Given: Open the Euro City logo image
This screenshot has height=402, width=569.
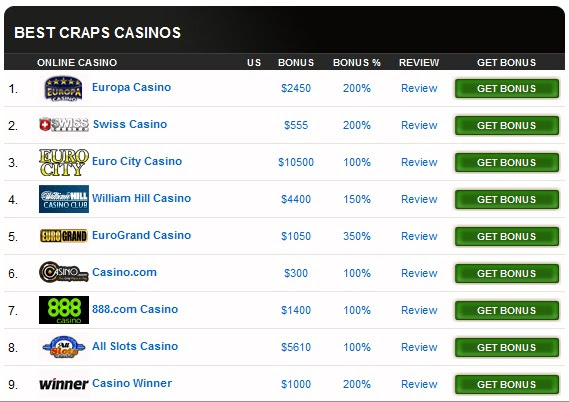Looking at the screenshot, I should click(x=64, y=162).
